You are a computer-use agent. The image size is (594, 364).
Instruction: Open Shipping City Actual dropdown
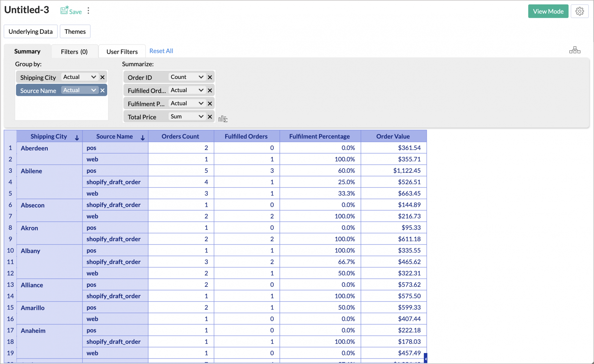click(x=79, y=77)
